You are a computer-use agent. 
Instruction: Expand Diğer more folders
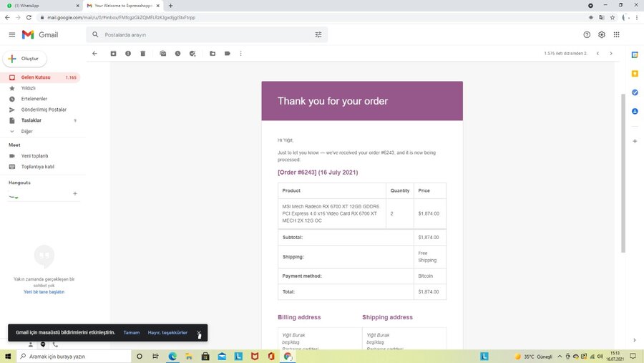coord(40,132)
